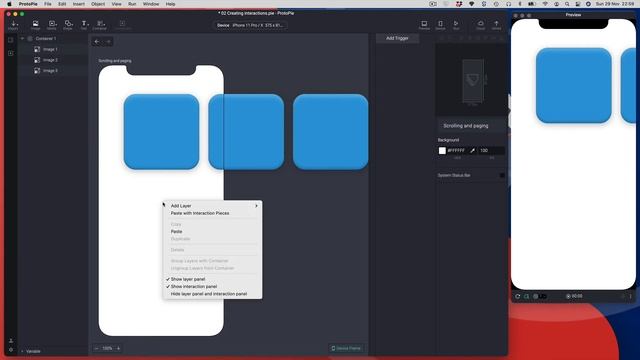Viewport: 640px width, 360px height.
Task: Open the Run menu in menu bar
Action: coord(132,4)
